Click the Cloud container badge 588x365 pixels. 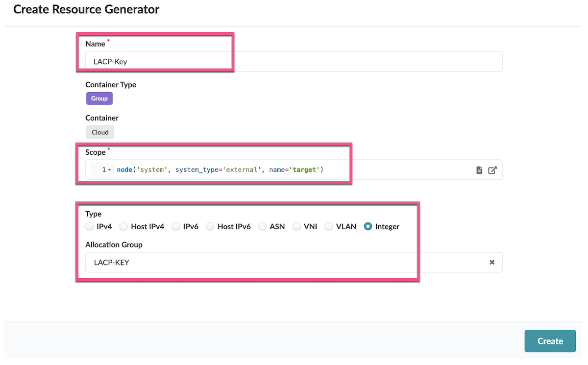point(100,132)
